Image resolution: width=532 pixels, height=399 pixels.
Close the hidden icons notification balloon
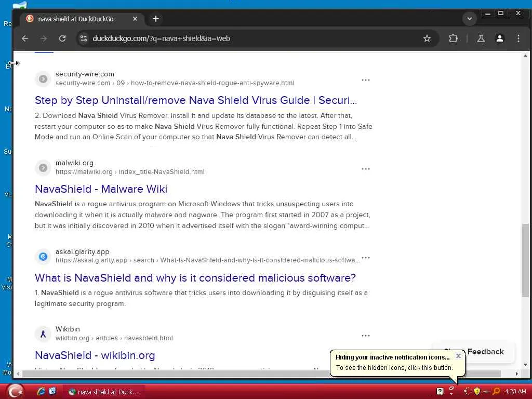click(458, 356)
